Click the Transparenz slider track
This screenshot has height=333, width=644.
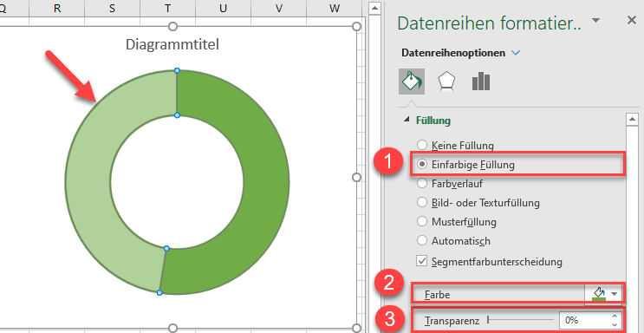[x=520, y=320]
